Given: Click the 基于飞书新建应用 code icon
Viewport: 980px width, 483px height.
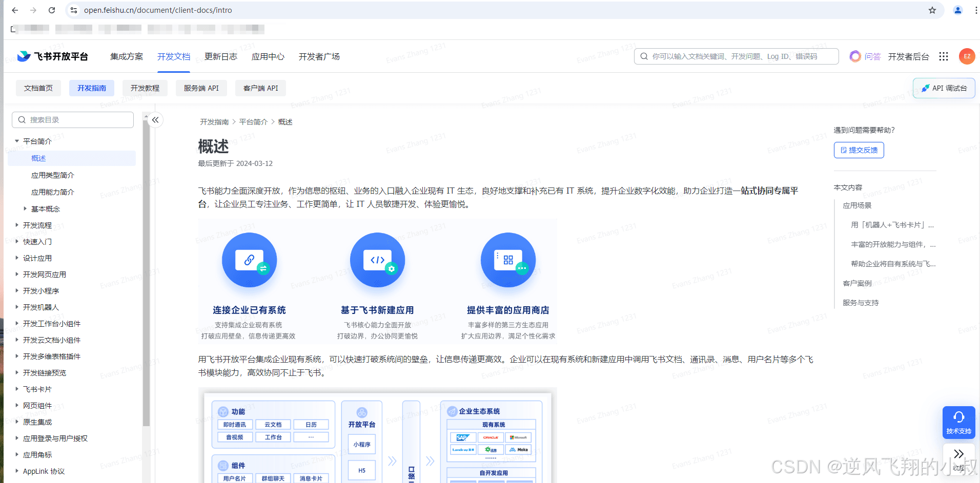Looking at the screenshot, I should (377, 260).
